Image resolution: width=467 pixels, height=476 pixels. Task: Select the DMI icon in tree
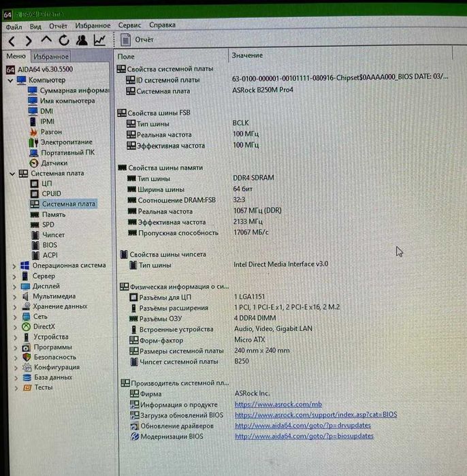point(33,111)
